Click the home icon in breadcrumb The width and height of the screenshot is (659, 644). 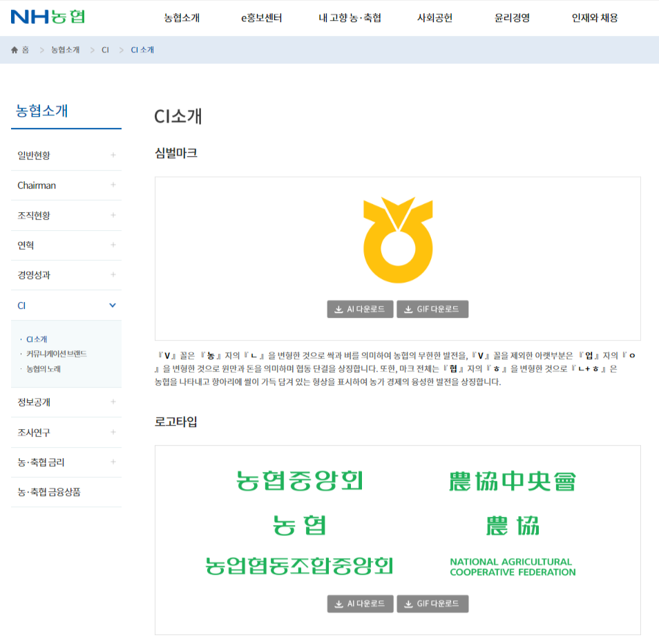click(x=15, y=50)
